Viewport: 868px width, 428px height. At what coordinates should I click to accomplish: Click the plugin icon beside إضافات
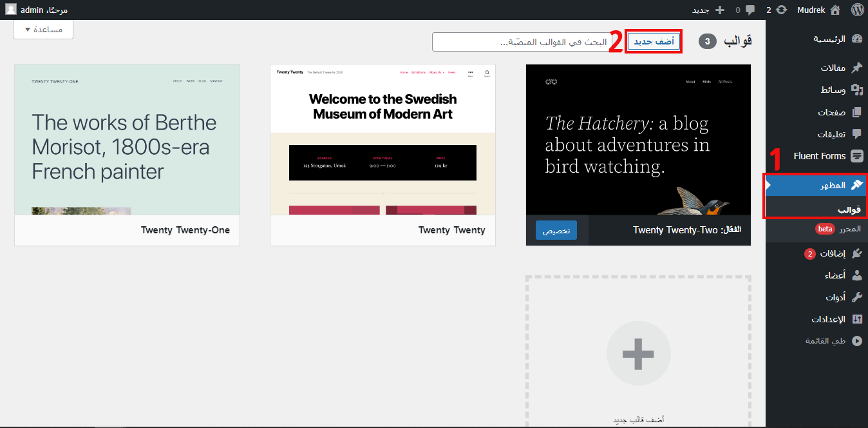[856, 253]
